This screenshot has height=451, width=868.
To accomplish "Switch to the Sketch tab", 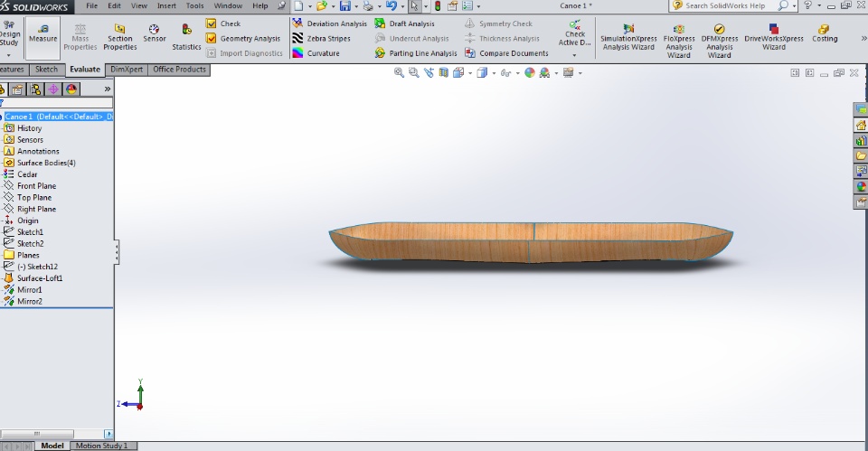I will [x=46, y=70].
